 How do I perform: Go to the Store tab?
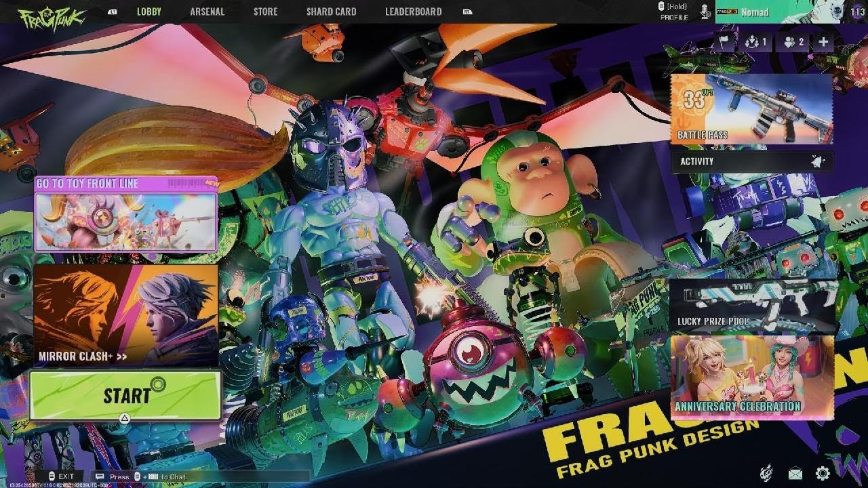(265, 12)
